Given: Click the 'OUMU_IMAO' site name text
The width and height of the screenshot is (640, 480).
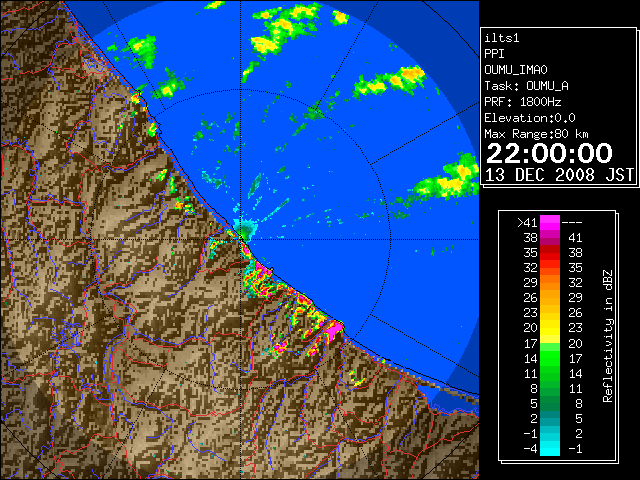Looking at the screenshot, I should (x=516, y=70).
